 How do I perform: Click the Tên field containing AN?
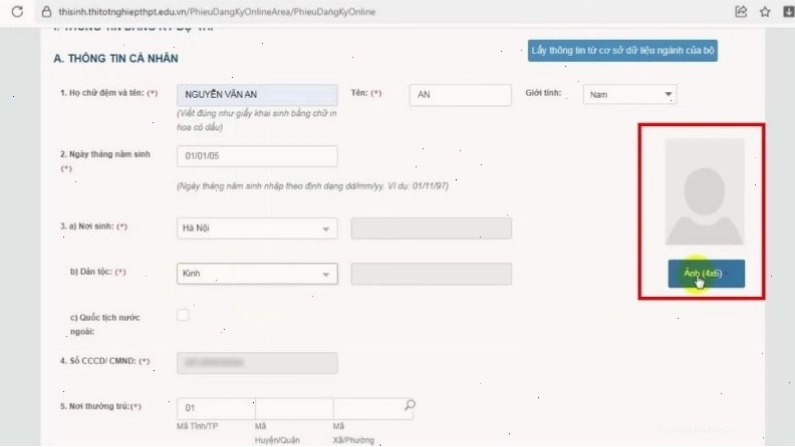click(460, 95)
